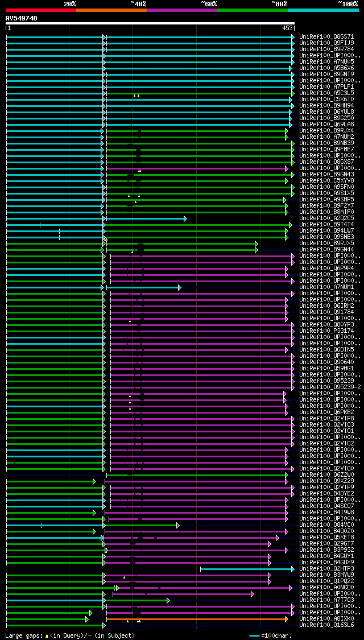Click hit name UniRef100_Q6Z2W0

326,474
